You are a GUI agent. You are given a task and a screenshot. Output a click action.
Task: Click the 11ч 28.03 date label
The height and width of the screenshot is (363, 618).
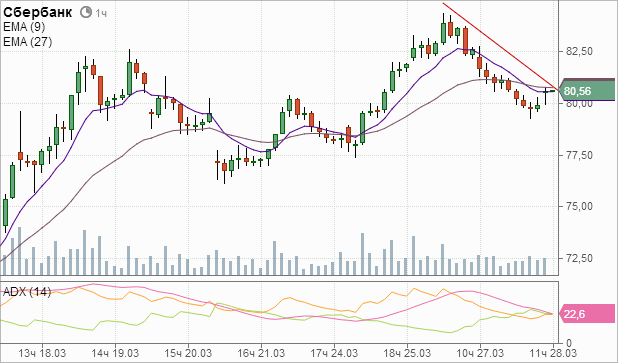[x=553, y=353]
